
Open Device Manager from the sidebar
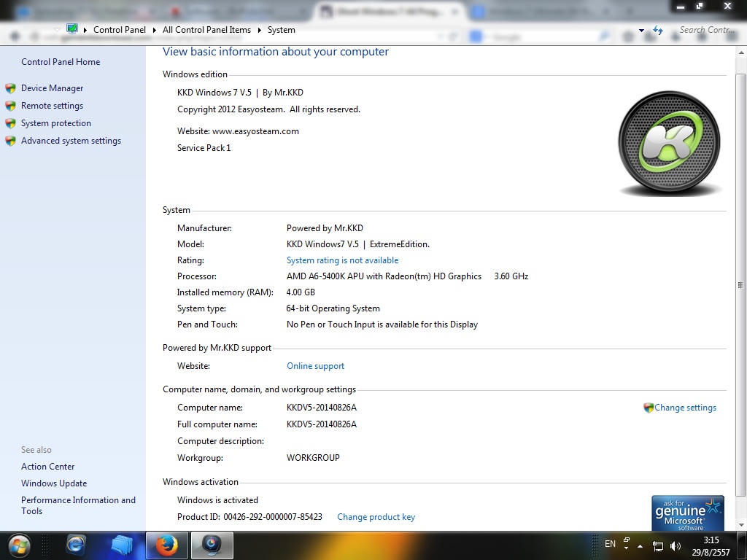[x=52, y=88]
